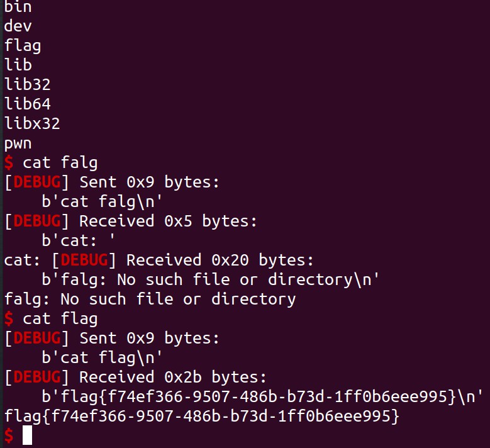Click the b'cat falg\n' sent bytes line
This screenshot has width=490, height=448.
tap(102, 201)
